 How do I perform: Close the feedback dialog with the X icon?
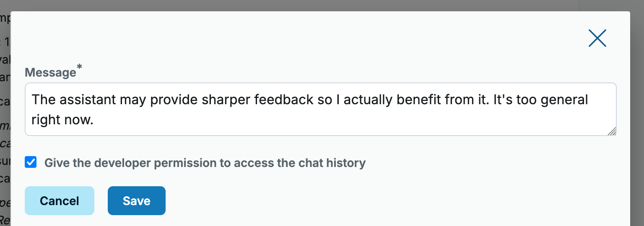[597, 38]
